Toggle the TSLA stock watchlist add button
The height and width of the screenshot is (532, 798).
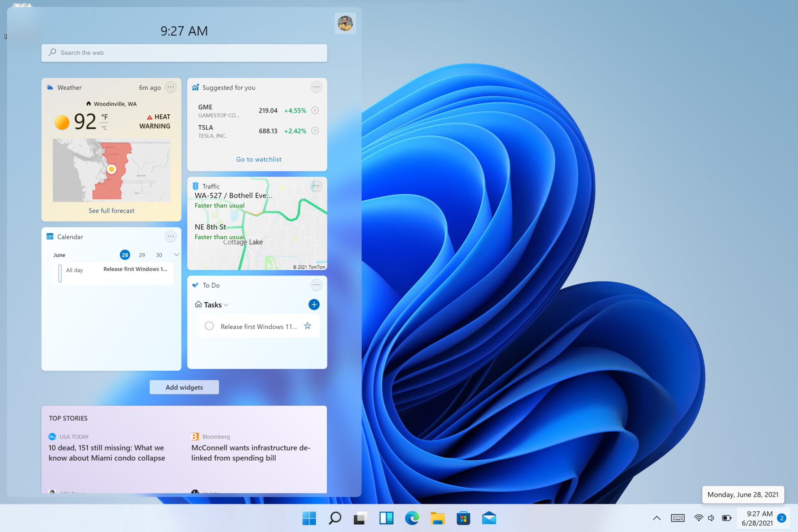[316, 130]
